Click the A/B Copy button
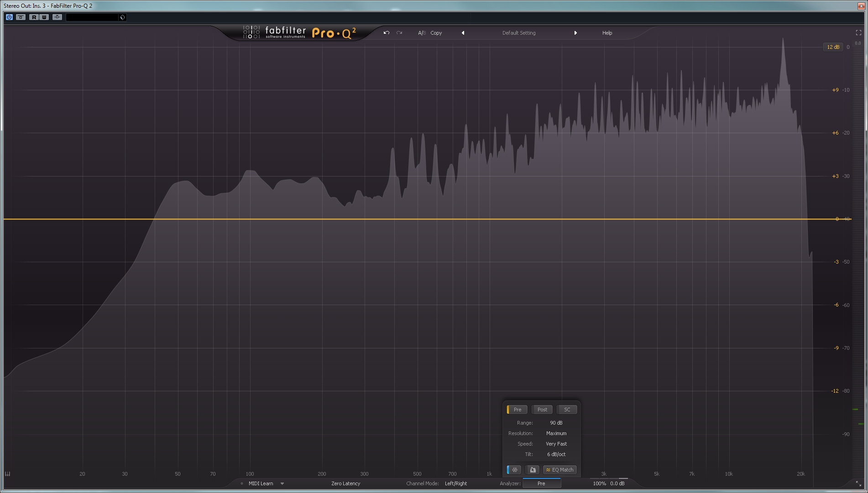868x493 pixels. pos(436,33)
